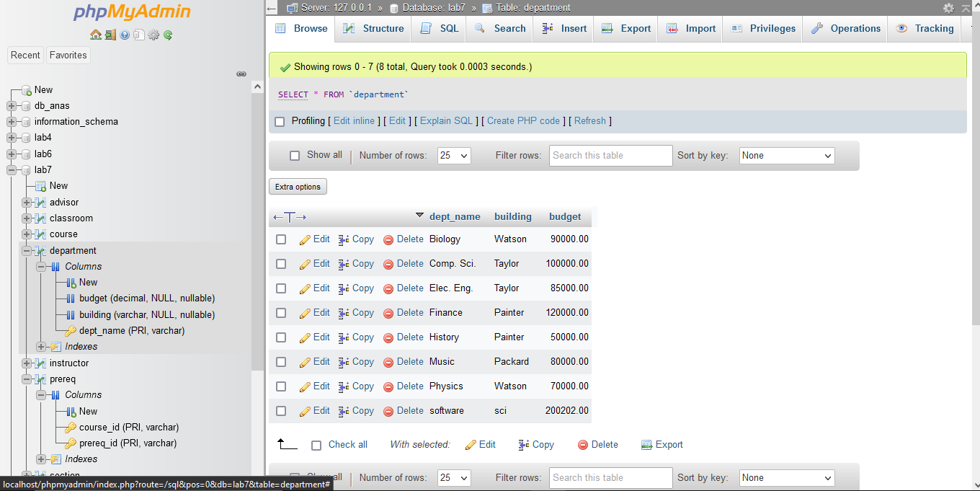
Task: Click the Explain SQL link
Action: point(447,121)
